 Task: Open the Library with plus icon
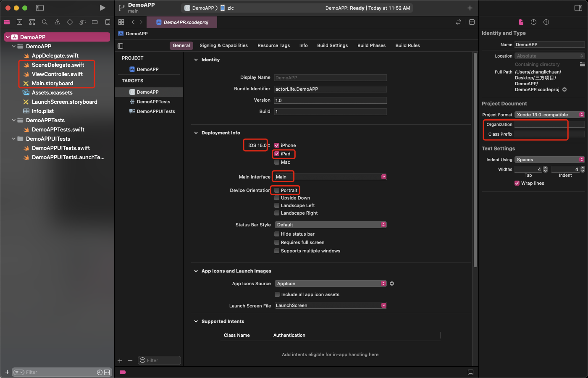click(x=470, y=8)
